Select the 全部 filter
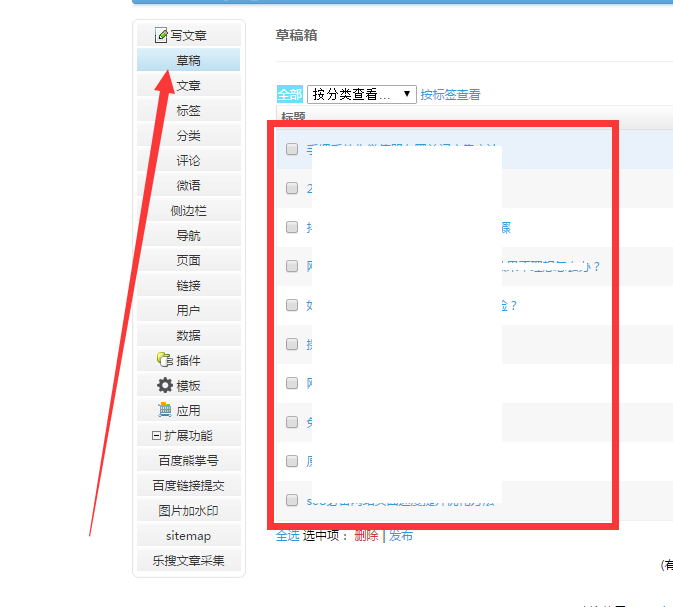 [290, 94]
